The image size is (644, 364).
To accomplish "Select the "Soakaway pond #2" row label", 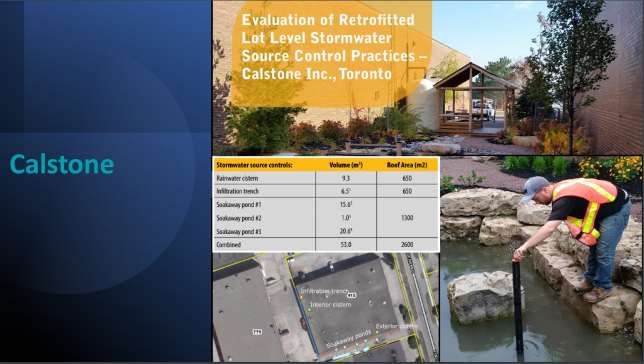I will (x=238, y=218).
